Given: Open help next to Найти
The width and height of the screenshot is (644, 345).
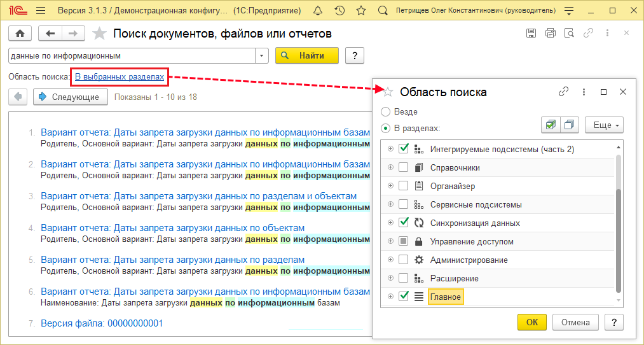Looking at the screenshot, I should coord(355,56).
